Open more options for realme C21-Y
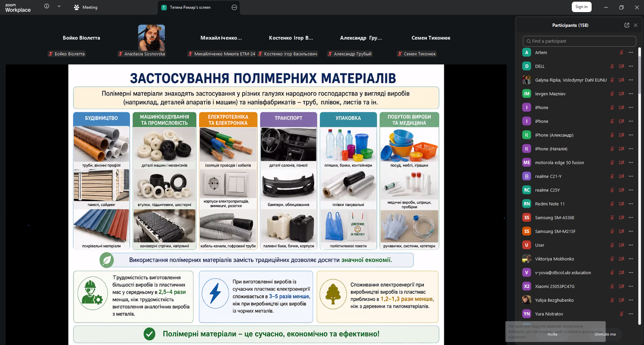The width and height of the screenshot is (644, 345). coord(631,176)
